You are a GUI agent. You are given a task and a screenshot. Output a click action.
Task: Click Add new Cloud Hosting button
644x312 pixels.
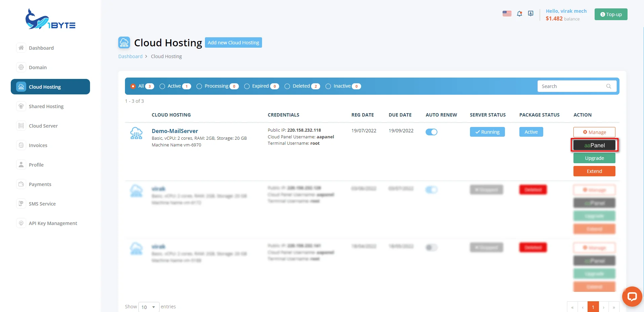[x=233, y=43]
